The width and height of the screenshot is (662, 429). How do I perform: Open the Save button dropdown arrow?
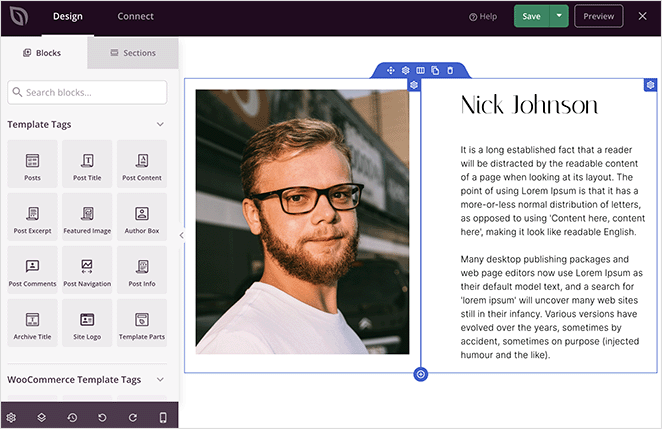560,16
